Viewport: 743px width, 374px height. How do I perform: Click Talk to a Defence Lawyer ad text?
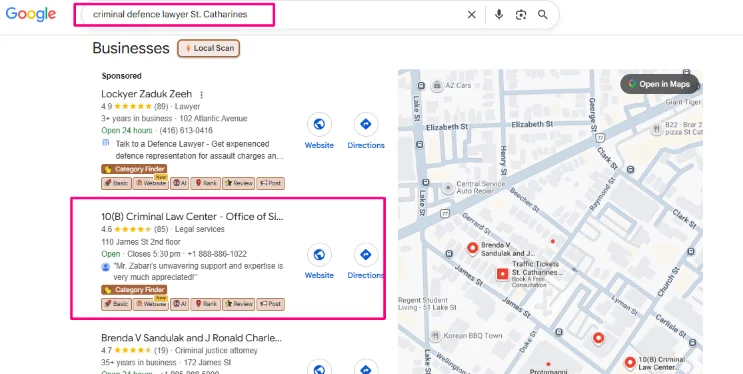(199, 150)
